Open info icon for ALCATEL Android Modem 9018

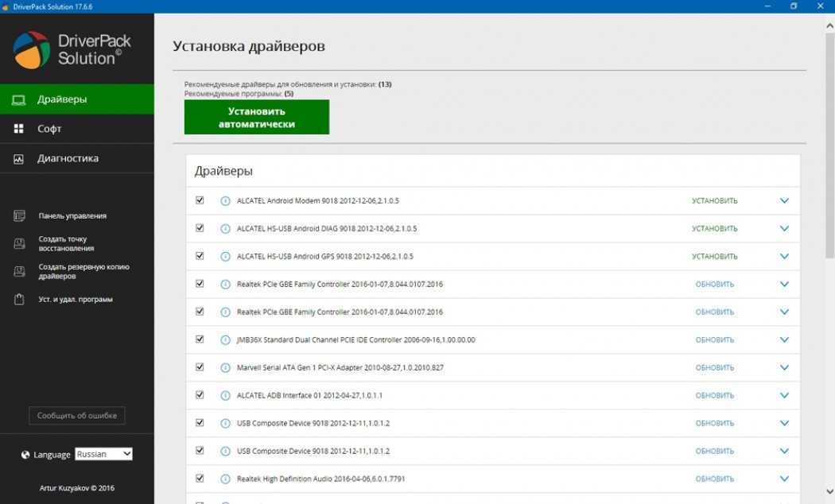coord(225,200)
